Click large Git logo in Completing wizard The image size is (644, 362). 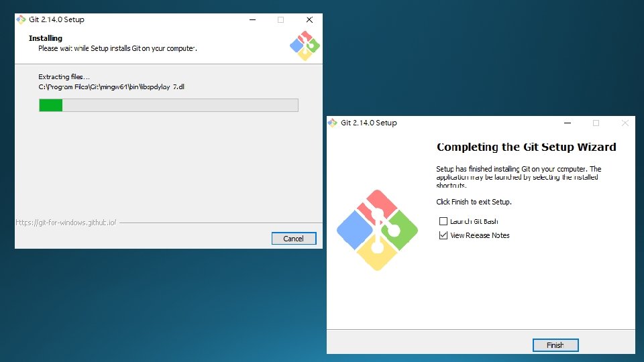click(x=377, y=230)
